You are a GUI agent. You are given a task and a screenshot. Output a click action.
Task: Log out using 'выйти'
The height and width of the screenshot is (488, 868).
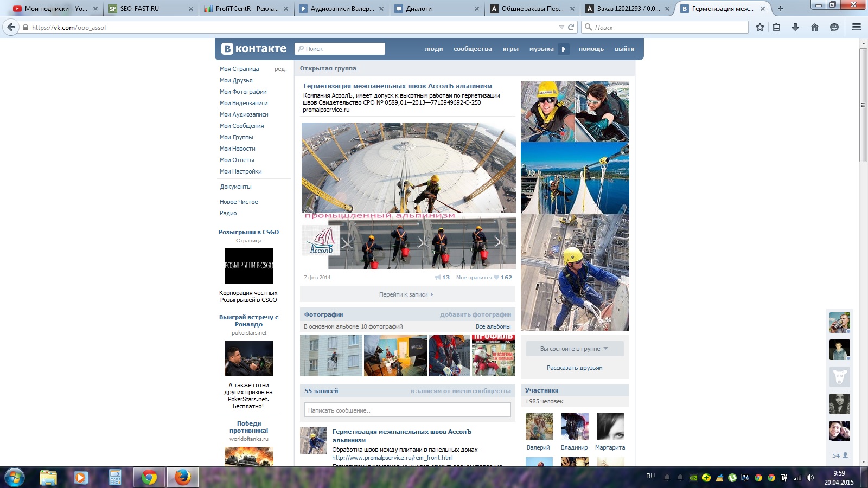point(624,49)
